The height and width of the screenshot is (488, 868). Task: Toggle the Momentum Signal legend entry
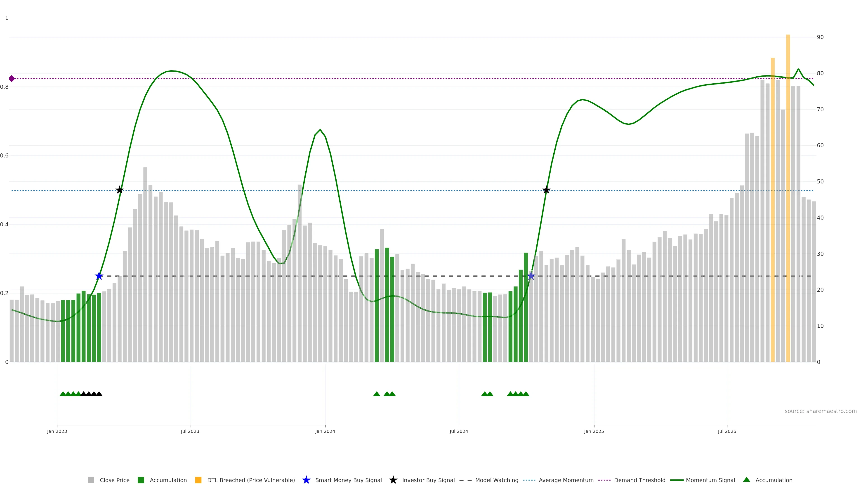pyautogui.click(x=710, y=480)
